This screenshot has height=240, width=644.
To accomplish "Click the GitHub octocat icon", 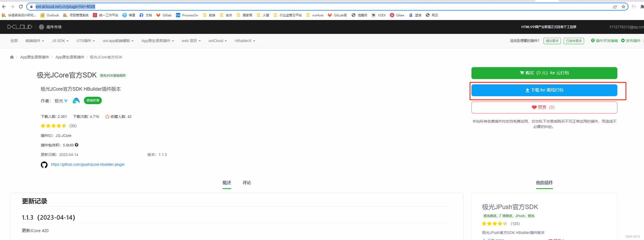I will [44, 165].
